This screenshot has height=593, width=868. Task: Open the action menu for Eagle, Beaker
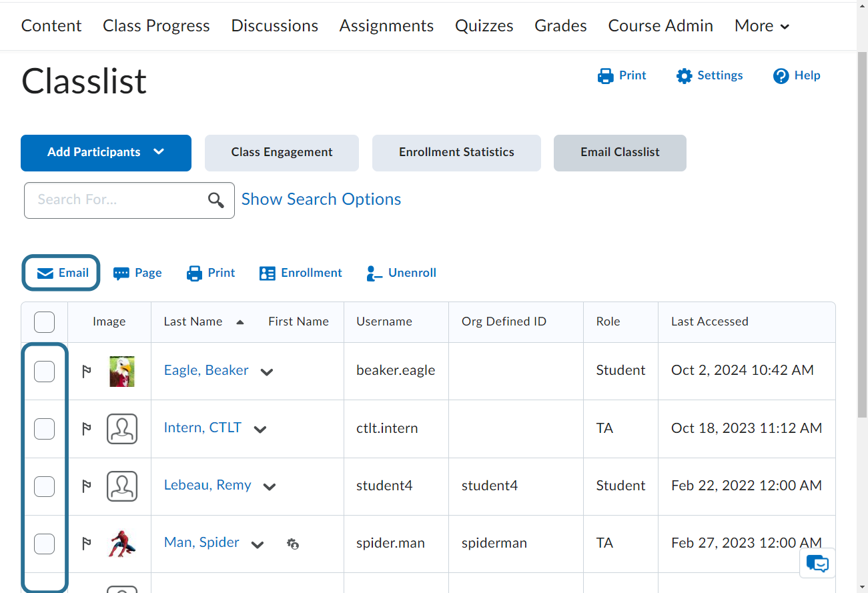pos(267,372)
